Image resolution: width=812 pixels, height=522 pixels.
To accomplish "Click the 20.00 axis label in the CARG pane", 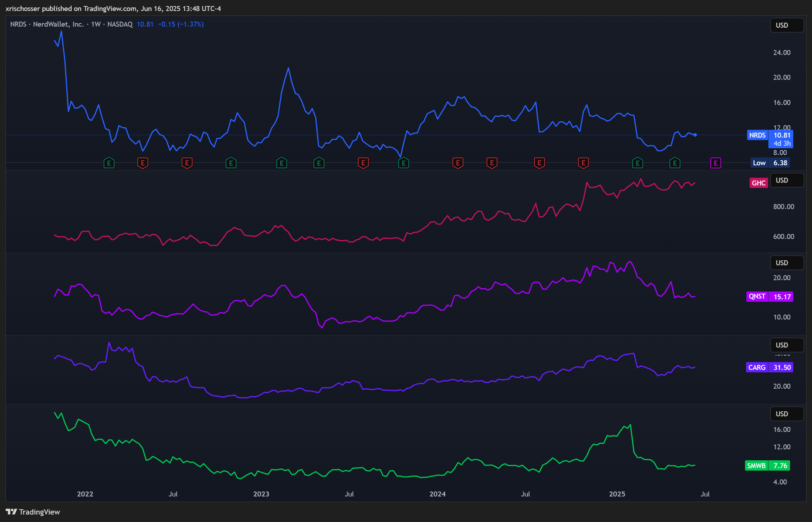I will pyautogui.click(x=782, y=386).
